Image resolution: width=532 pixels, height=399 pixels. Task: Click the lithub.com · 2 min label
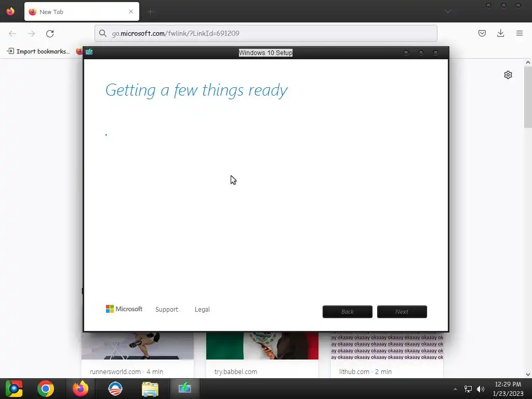pos(365,372)
